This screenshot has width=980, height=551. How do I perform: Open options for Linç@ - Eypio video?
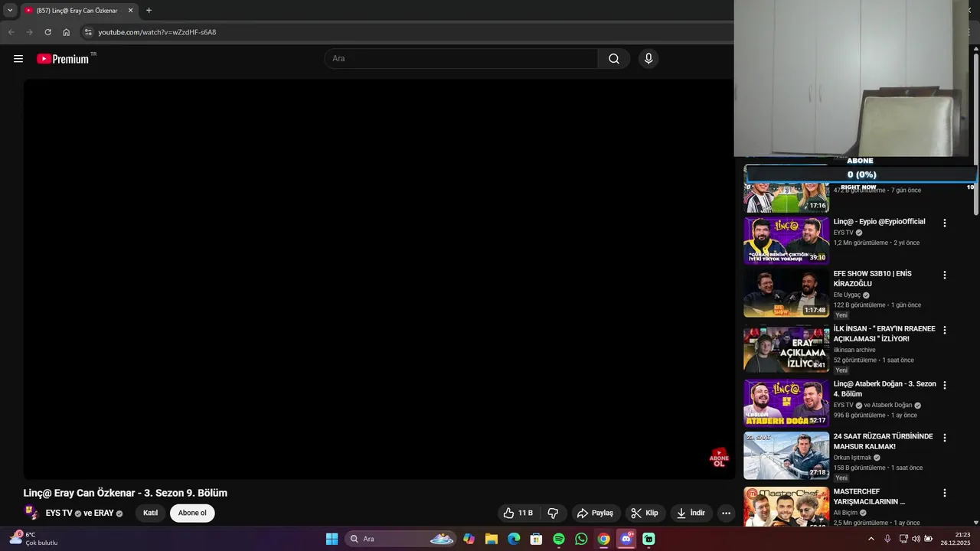pos(944,223)
